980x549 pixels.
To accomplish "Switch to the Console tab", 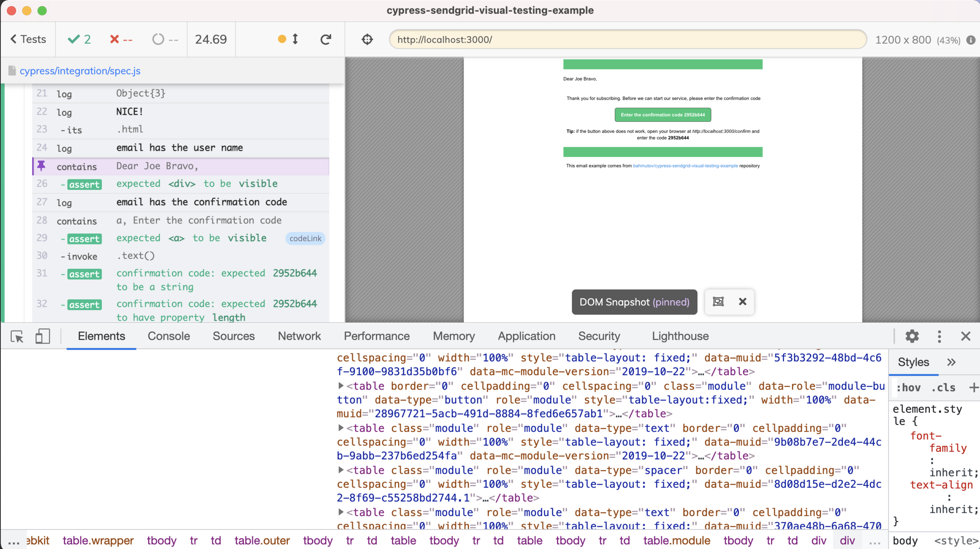I will point(168,336).
